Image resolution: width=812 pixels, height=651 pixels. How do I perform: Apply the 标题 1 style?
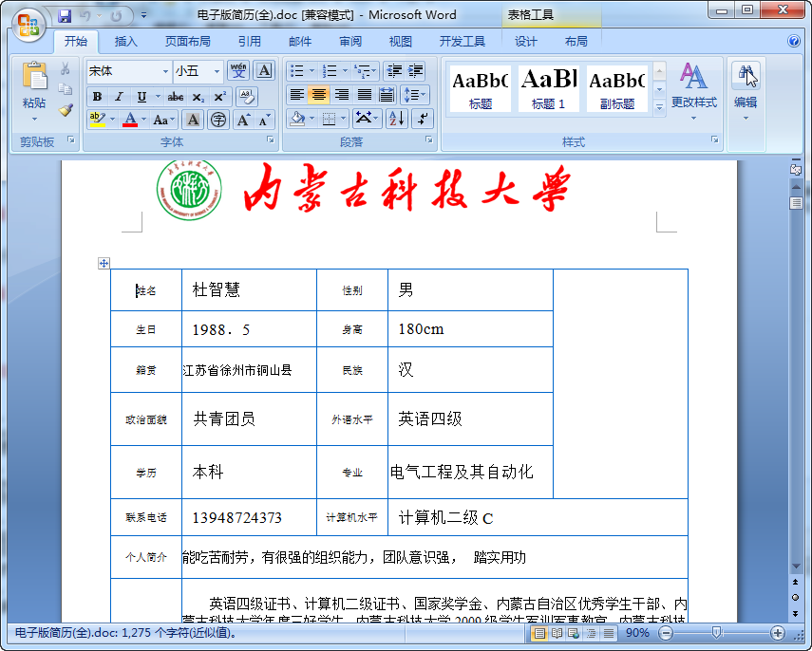548,88
